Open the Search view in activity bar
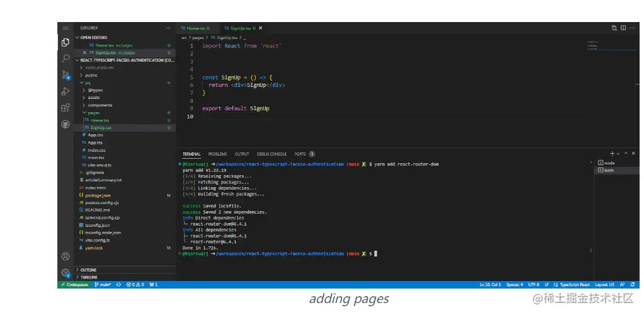This screenshot has width=644, height=315. 66,59
